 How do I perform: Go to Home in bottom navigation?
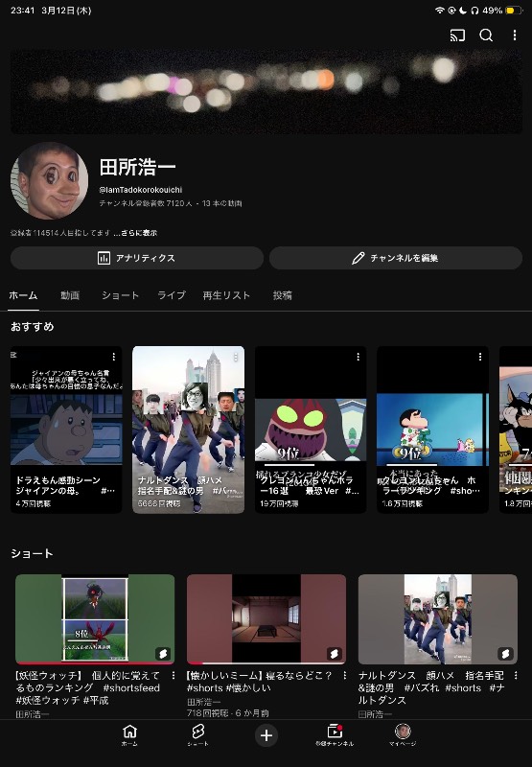click(x=129, y=734)
